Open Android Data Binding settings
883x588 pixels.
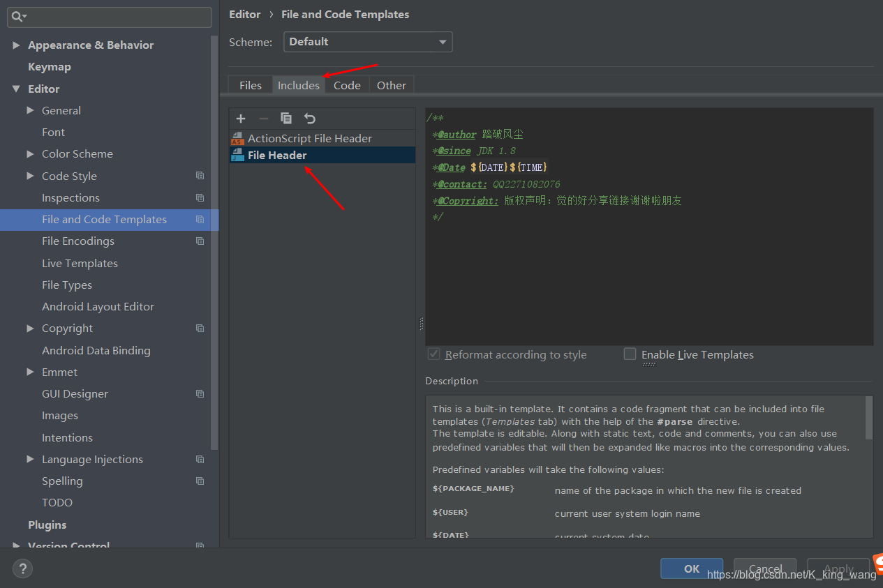(x=96, y=350)
